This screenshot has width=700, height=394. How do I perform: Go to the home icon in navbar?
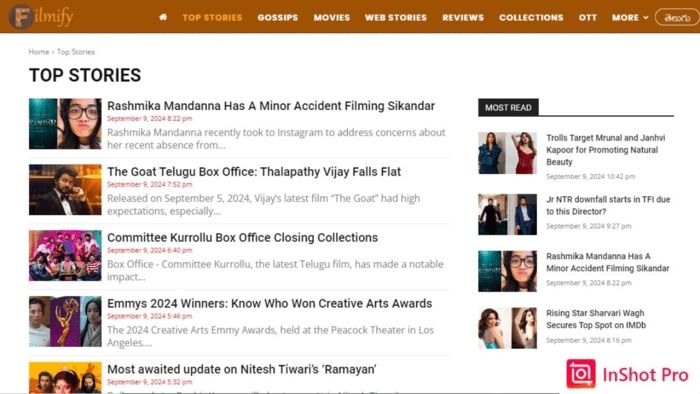click(163, 17)
